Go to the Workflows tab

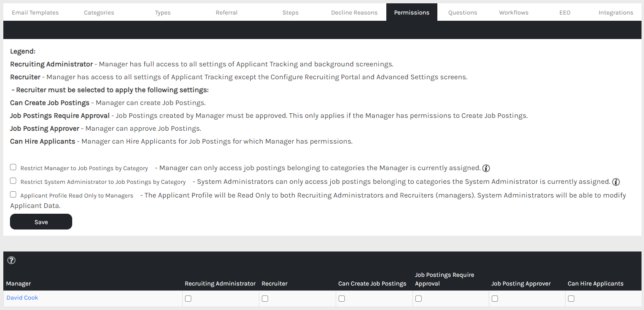tap(514, 12)
